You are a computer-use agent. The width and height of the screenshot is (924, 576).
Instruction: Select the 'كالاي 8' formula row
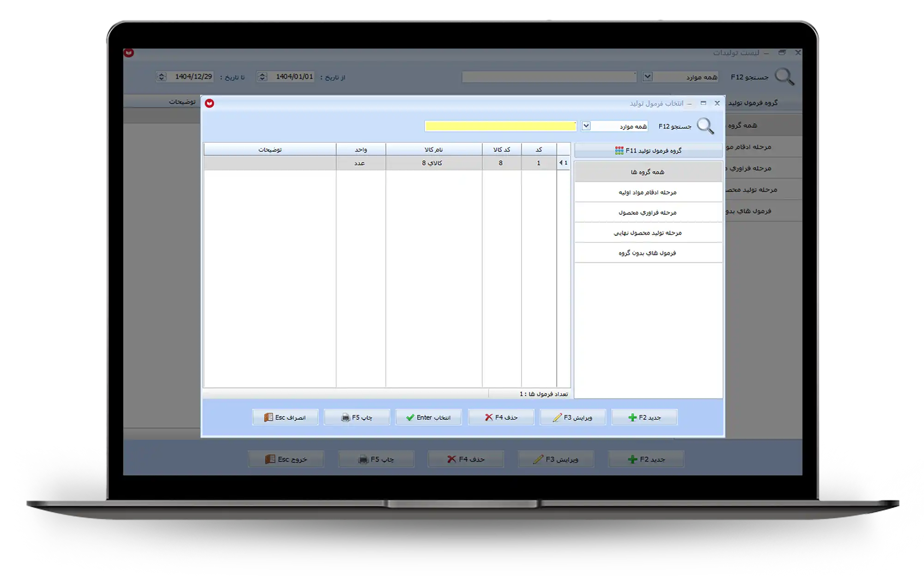(432, 163)
